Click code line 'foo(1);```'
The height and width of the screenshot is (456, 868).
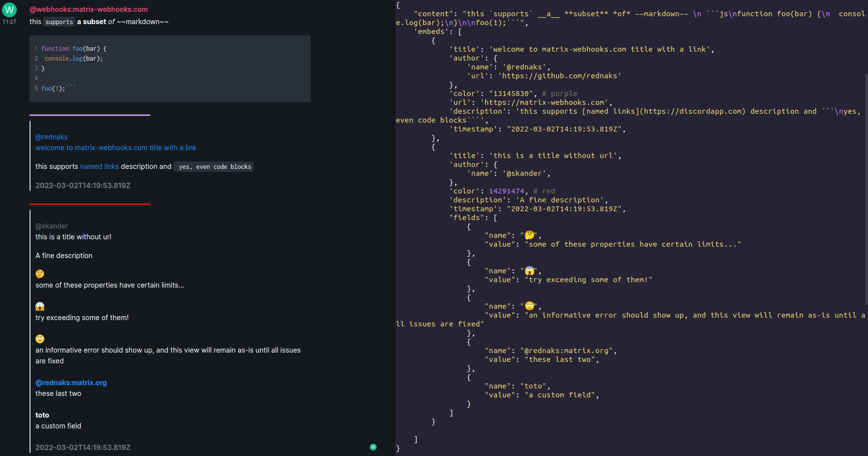coord(59,88)
